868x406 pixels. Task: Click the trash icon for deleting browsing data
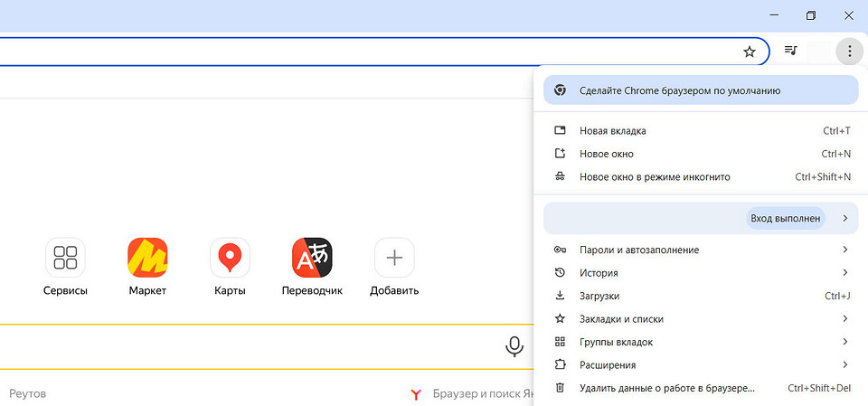pyautogui.click(x=560, y=388)
